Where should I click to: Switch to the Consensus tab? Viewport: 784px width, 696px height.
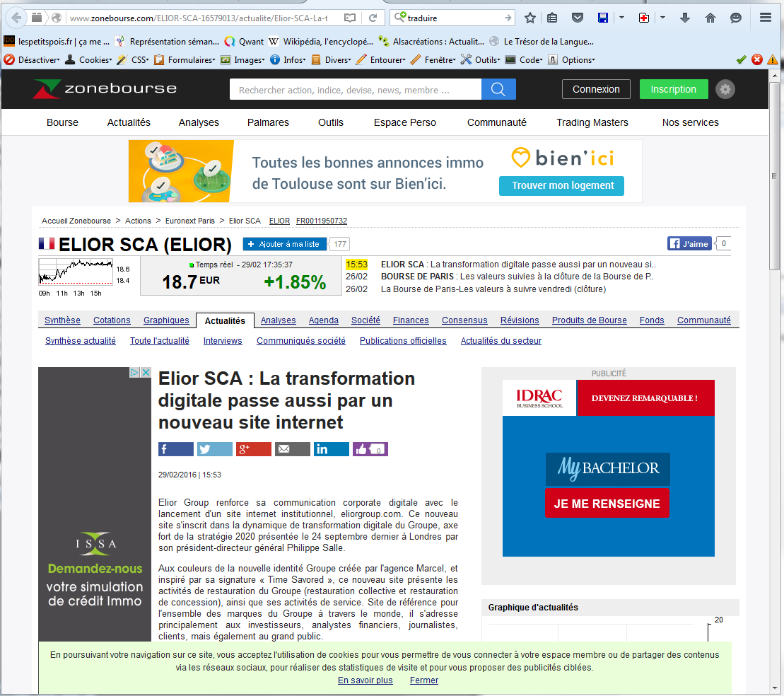coord(464,320)
